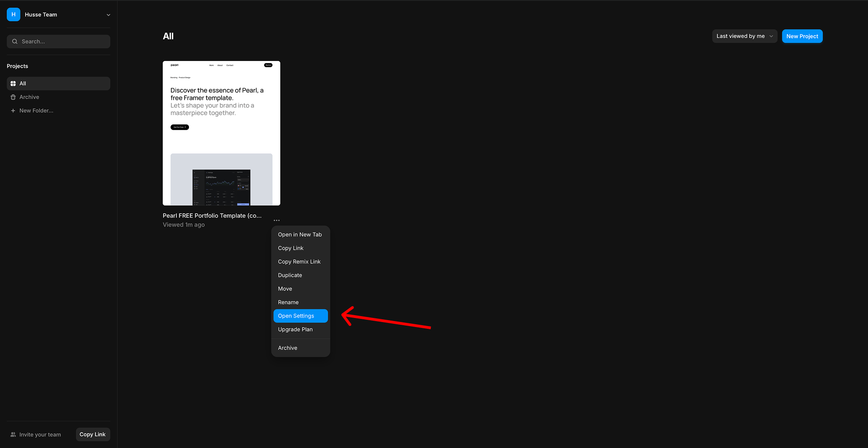
Task: Open the Archive folder in sidebar
Action: pyautogui.click(x=58, y=97)
